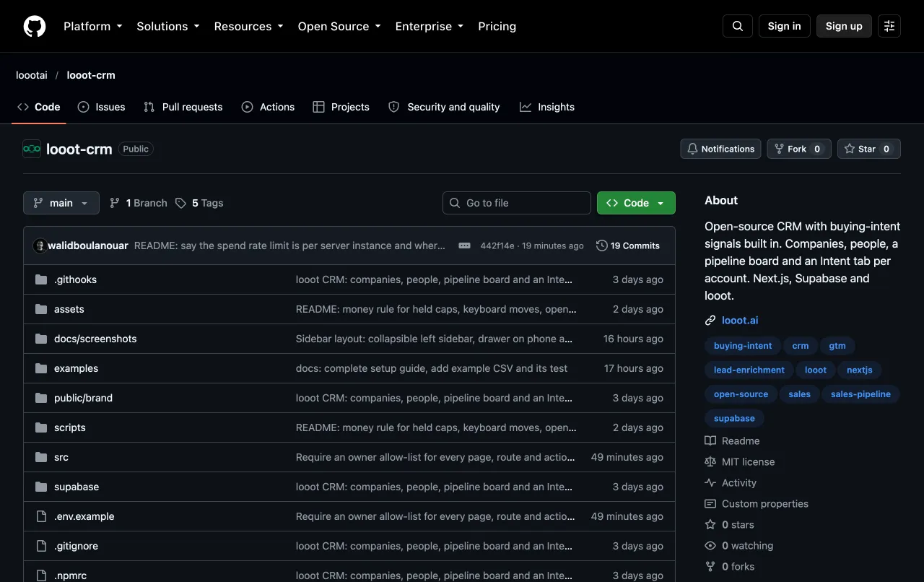924x582 pixels.
Task: View 5 Tags
Action: tap(199, 203)
